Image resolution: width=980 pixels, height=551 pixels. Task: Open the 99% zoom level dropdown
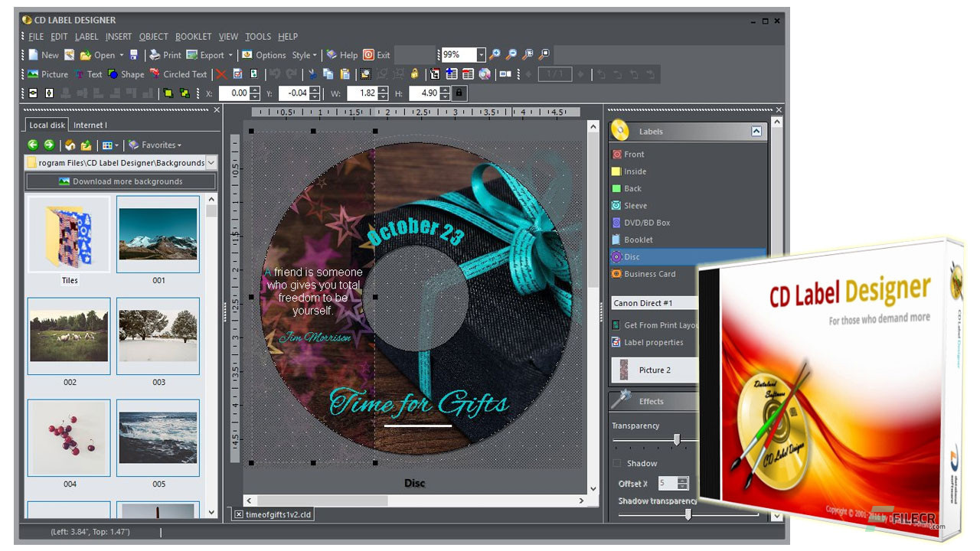pyautogui.click(x=481, y=55)
